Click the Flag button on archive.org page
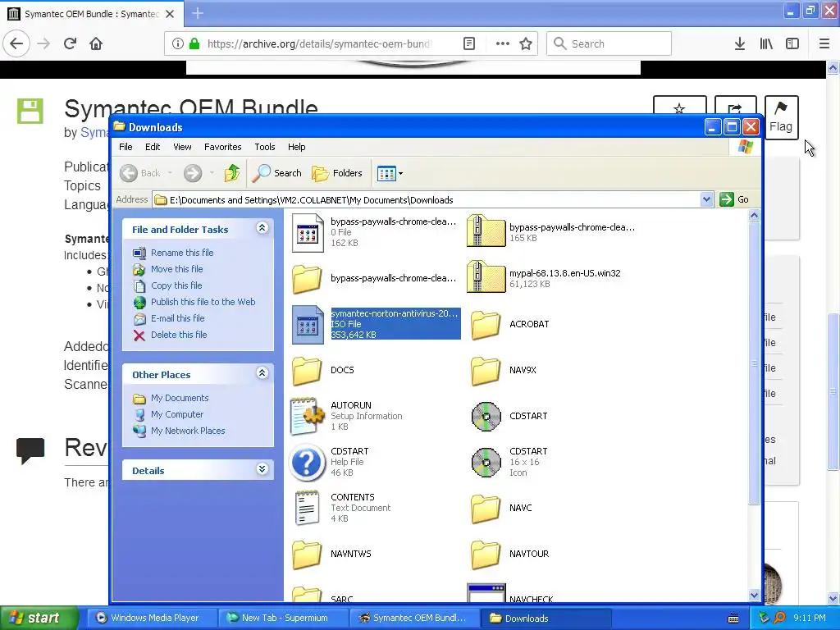This screenshot has width=840, height=630. [x=781, y=117]
